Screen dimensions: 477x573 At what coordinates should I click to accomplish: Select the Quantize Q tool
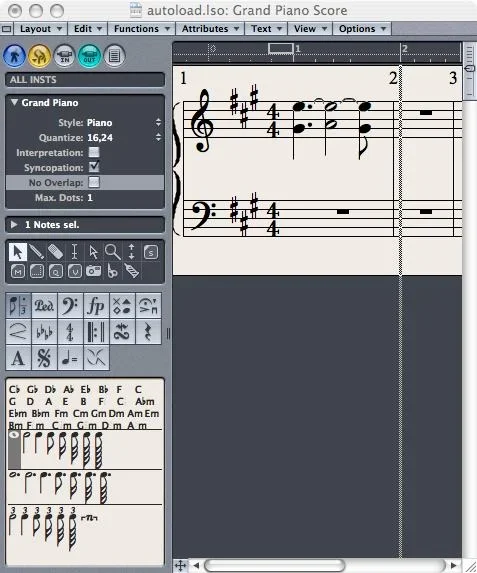point(56,271)
